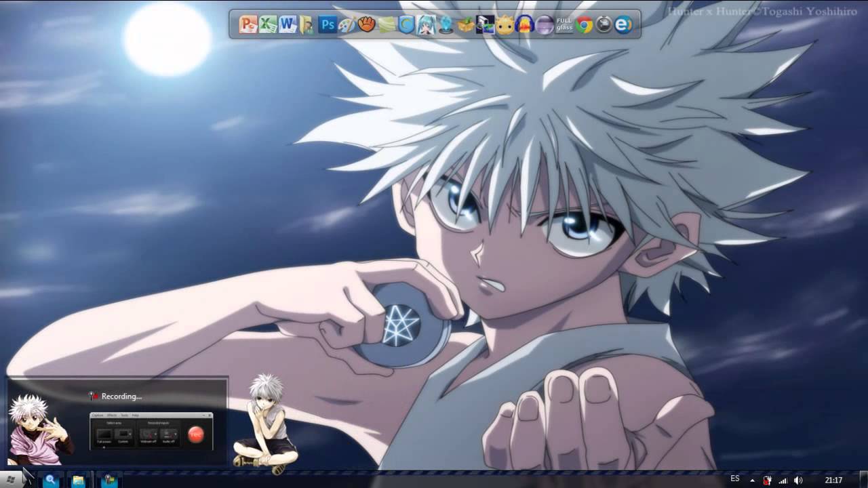Open Word from the top dock
Viewport: 868px width, 488px height.
[x=288, y=25]
